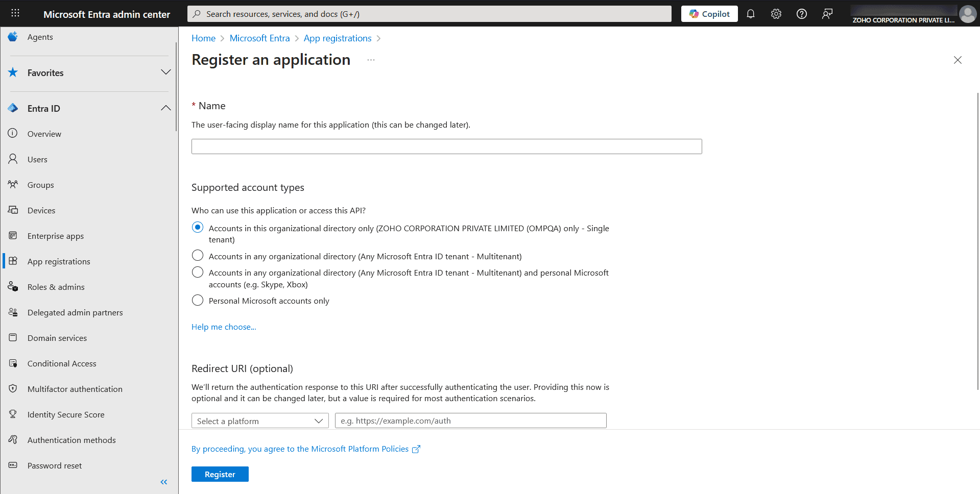Viewport: 980px width, 494px height.
Task: Open the Select a platform dropdown
Action: pyautogui.click(x=259, y=421)
